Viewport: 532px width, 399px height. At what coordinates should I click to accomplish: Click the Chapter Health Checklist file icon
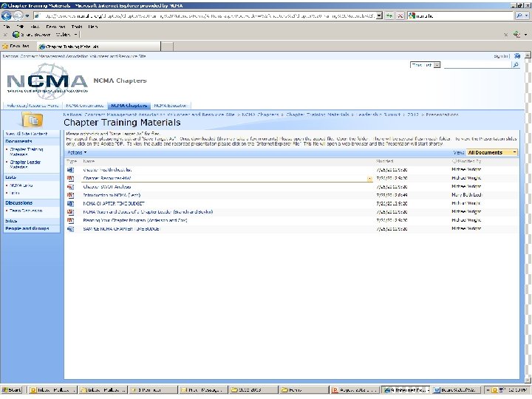pyautogui.click(x=70, y=170)
